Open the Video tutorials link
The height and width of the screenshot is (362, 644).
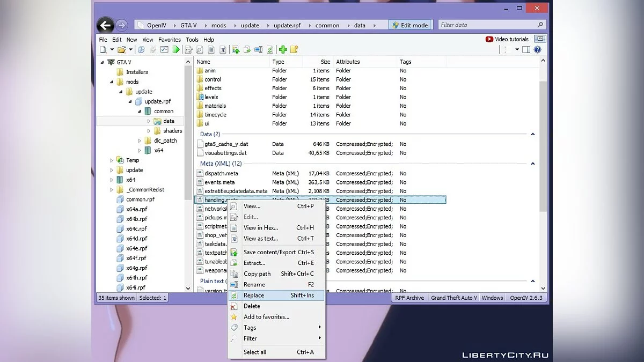click(x=507, y=39)
